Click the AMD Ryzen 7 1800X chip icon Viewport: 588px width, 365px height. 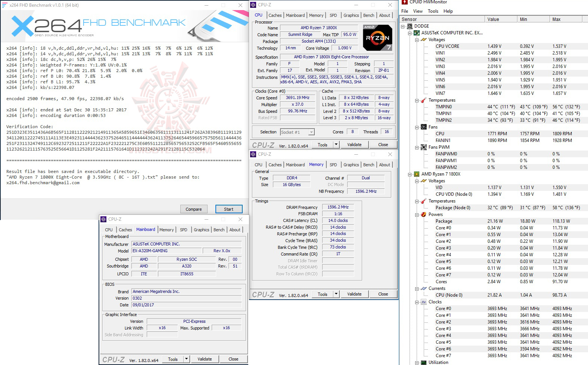(x=417, y=174)
